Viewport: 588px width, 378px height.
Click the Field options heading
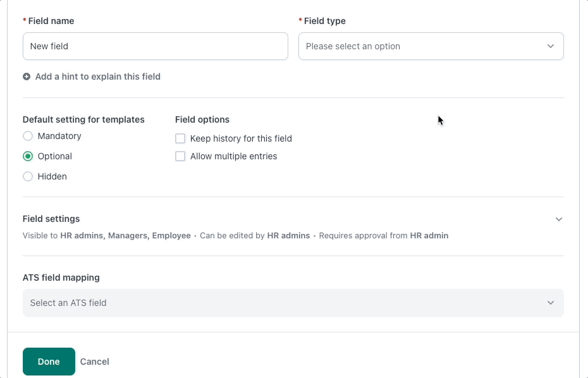tap(203, 119)
